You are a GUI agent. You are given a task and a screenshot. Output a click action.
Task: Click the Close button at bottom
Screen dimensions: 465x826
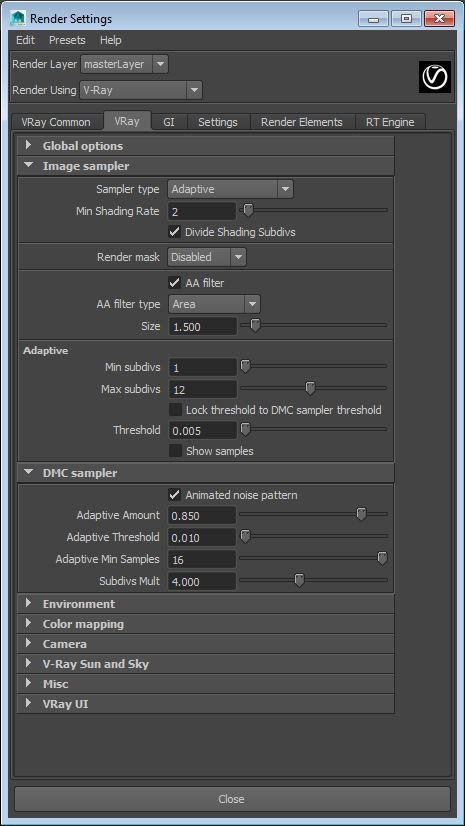point(232,799)
